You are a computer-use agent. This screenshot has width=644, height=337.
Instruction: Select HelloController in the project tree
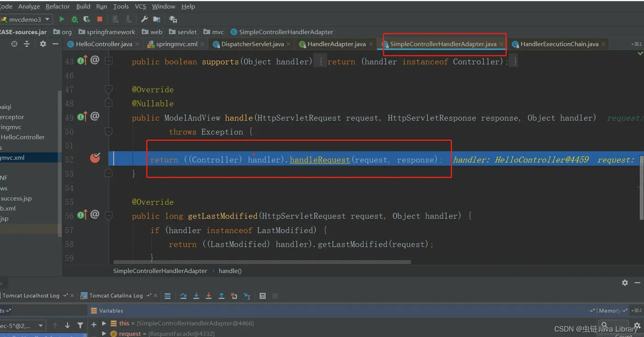click(x=23, y=137)
